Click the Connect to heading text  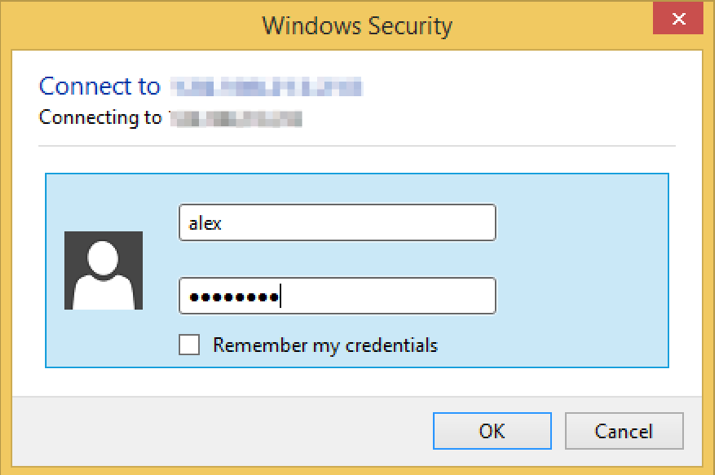[x=99, y=86]
